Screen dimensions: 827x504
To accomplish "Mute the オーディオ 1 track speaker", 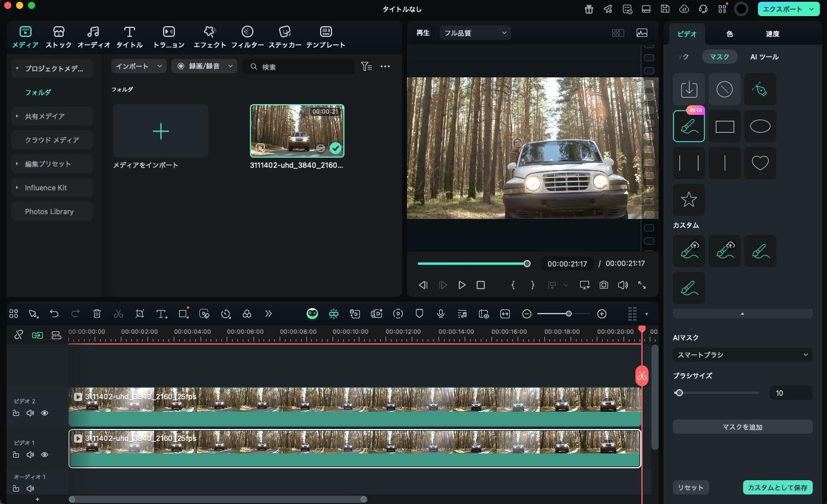I will click(x=30, y=489).
